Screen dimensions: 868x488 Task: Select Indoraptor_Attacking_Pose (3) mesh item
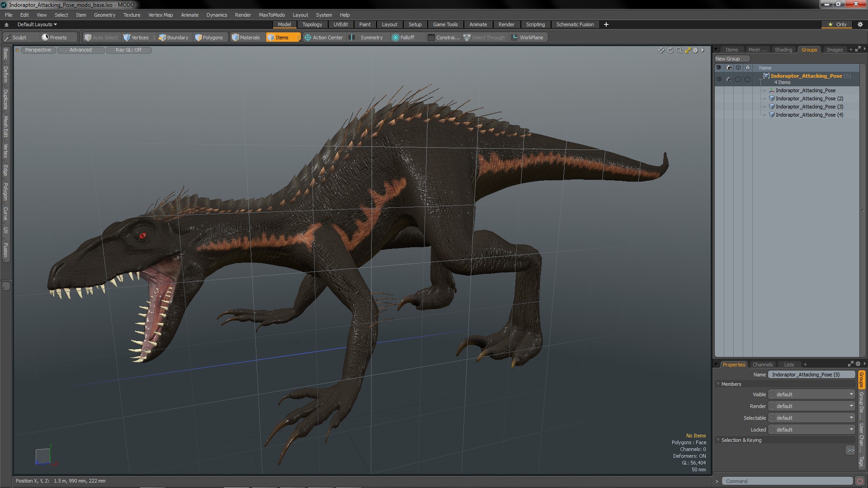[809, 107]
